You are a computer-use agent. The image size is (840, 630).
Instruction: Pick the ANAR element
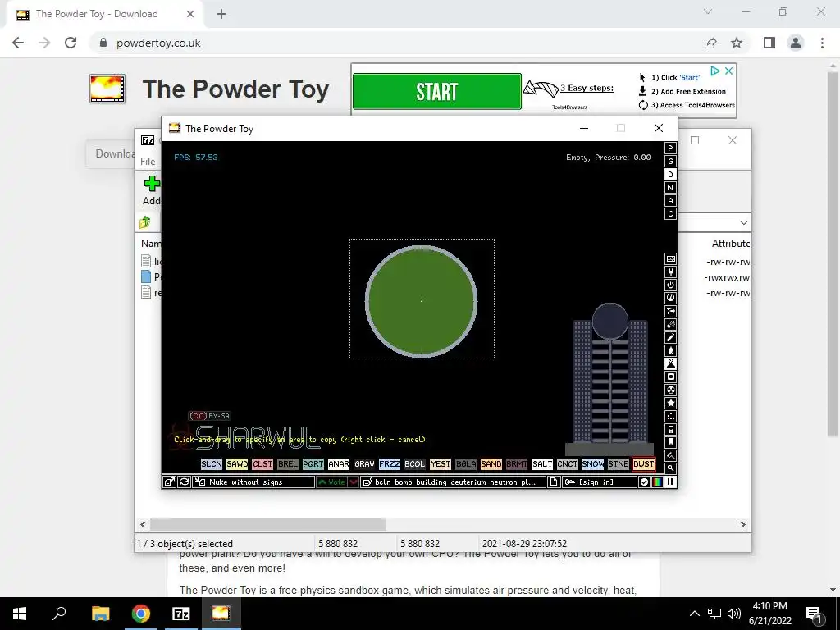339,464
